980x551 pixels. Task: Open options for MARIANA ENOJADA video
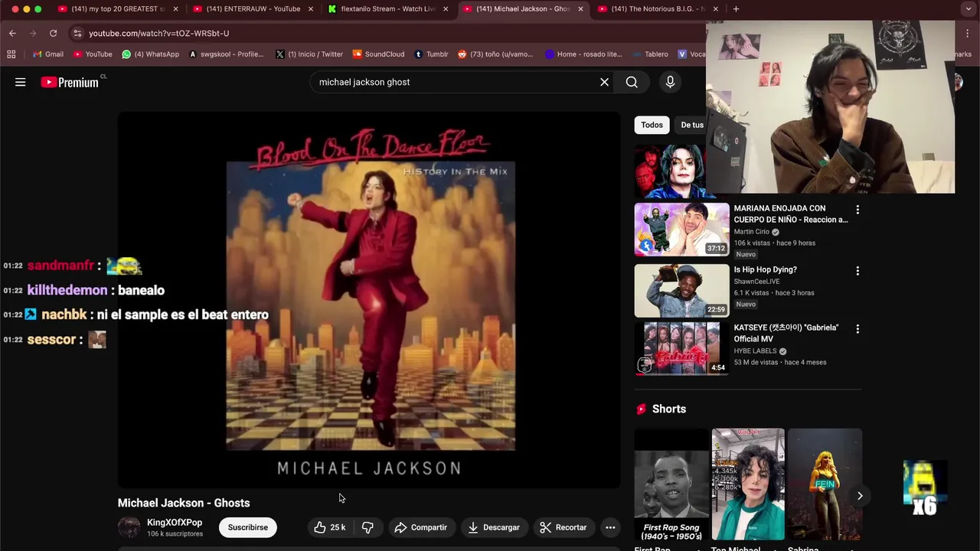(x=857, y=210)
